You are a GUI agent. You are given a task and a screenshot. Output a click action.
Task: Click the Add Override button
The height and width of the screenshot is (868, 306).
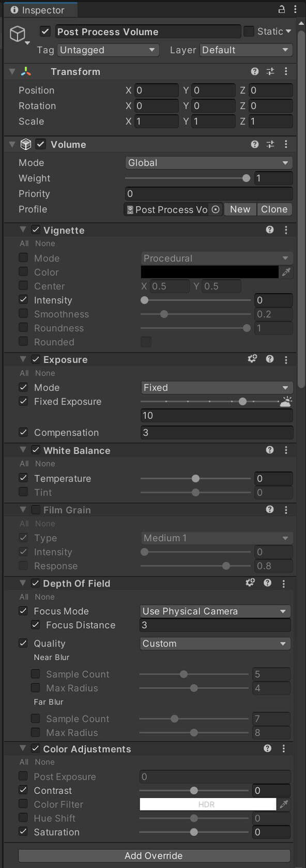point(154,856)
